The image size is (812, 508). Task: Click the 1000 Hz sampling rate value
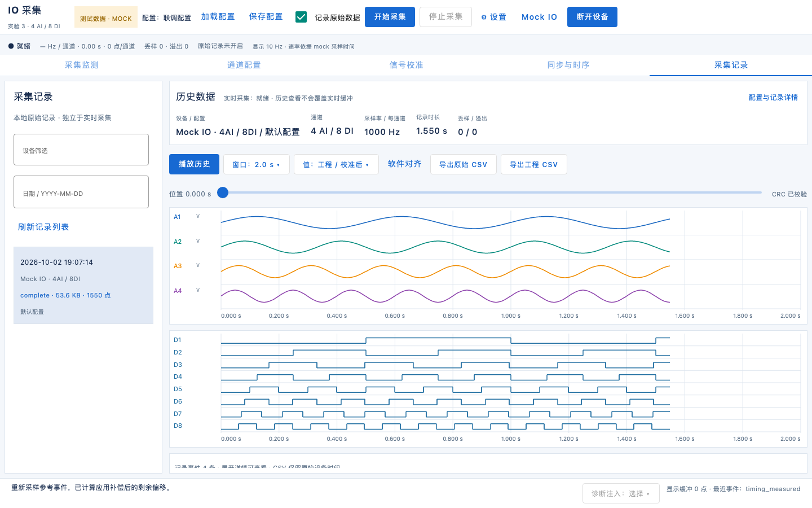[382, 132]
